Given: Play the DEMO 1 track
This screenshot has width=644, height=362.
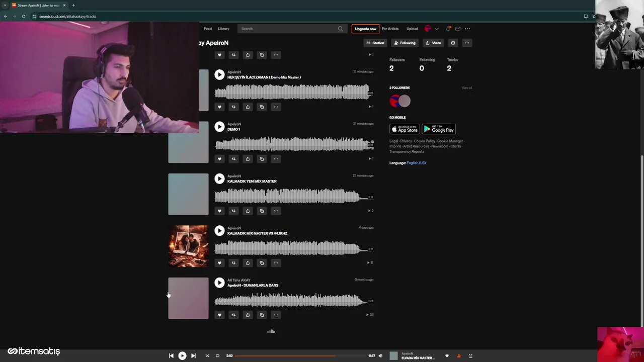Looking at the screenshot, I should [219, 127].
